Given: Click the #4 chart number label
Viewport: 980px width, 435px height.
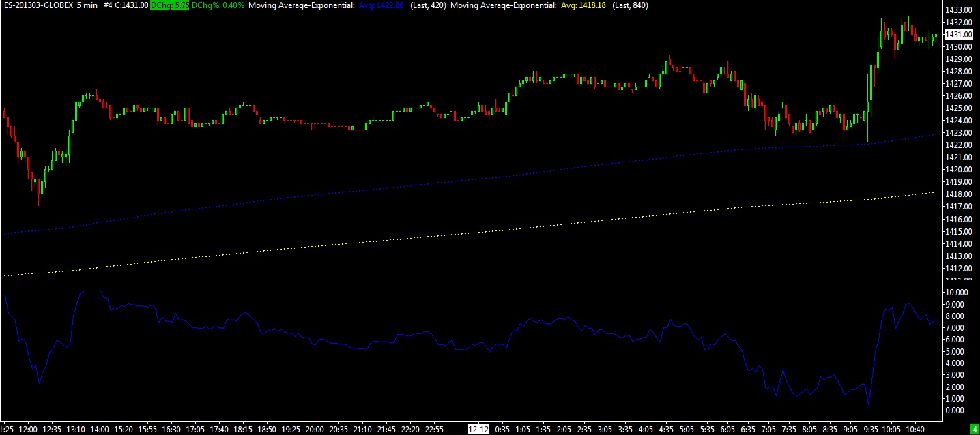Looking at the screenshot, I should pos(108,5).
